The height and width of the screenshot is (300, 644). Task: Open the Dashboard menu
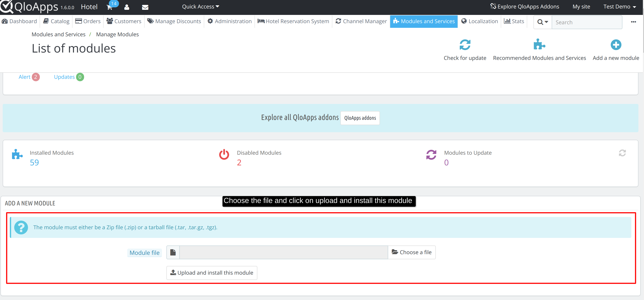pyautogui.click(x=19, y=21)
